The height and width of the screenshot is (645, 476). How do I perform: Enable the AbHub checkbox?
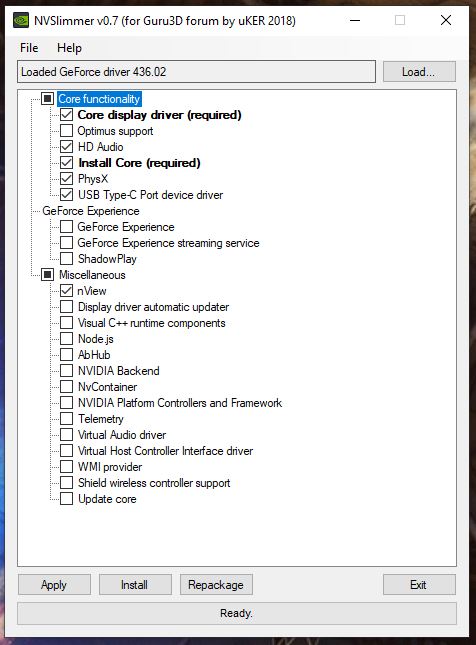[66, 355]
